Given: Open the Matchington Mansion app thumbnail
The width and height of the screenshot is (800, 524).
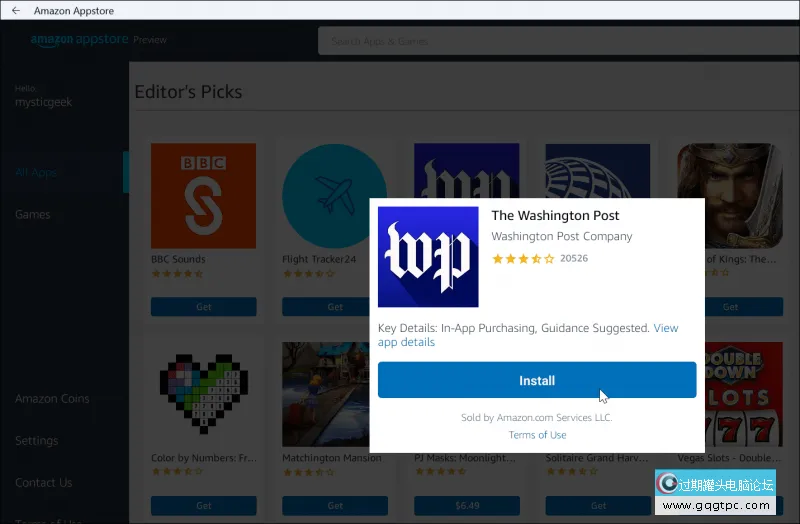Looking at the screenshot, I should 326,394.
